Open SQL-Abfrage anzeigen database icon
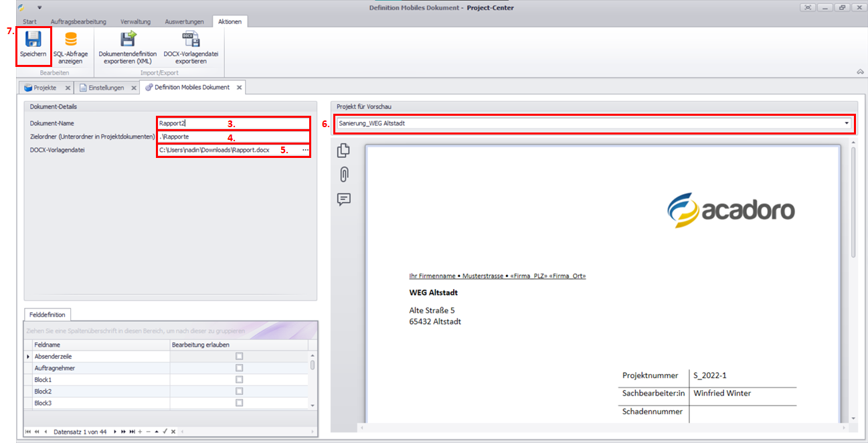Viewport: 868px width, 443px height. [70, 39]
